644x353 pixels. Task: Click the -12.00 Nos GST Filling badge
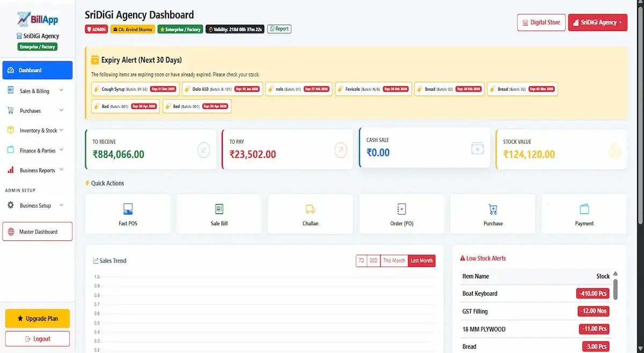tap(594, 311)
